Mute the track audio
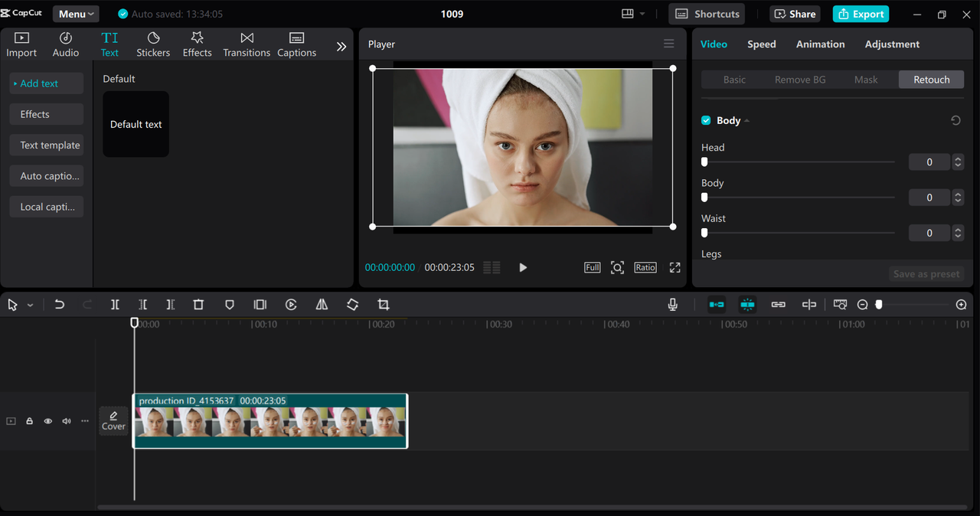The image size is (980, 516). 67,421
